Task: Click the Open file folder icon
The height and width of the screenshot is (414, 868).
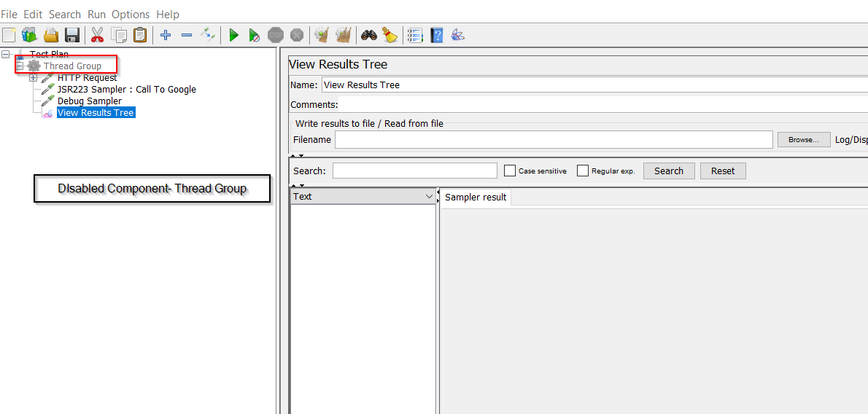Action: click(52, 36)
